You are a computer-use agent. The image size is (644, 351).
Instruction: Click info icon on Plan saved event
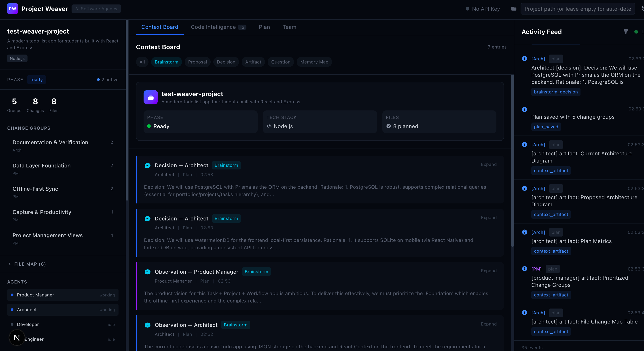pos(525,110)
